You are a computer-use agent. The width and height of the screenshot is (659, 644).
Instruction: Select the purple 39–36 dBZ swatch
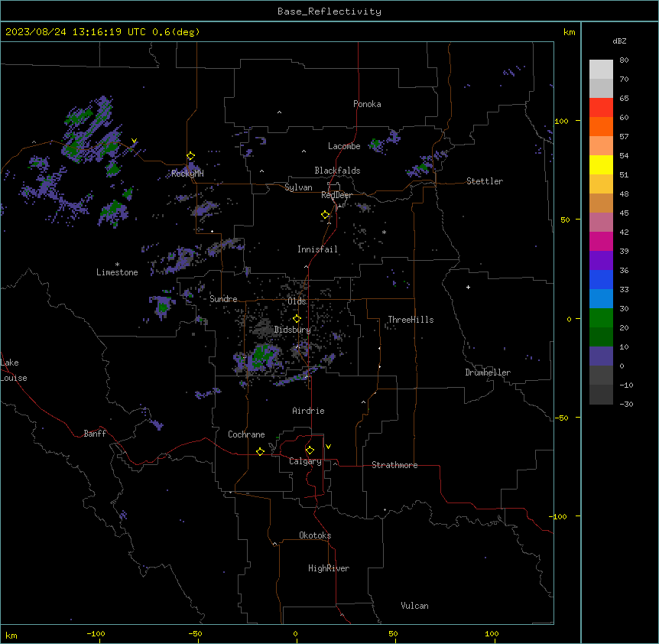(x=601, y=260)
